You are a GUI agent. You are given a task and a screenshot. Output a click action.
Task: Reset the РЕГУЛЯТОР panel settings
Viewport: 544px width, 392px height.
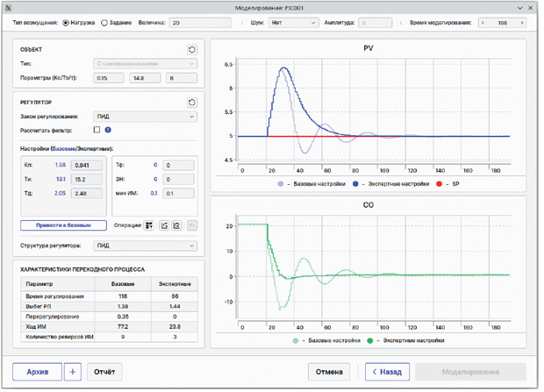193,103
